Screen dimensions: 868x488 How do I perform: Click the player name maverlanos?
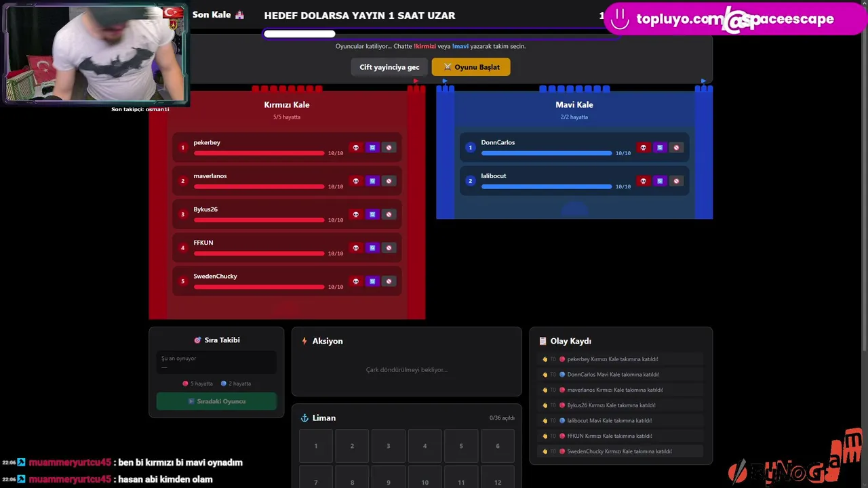tap(210, 176)
